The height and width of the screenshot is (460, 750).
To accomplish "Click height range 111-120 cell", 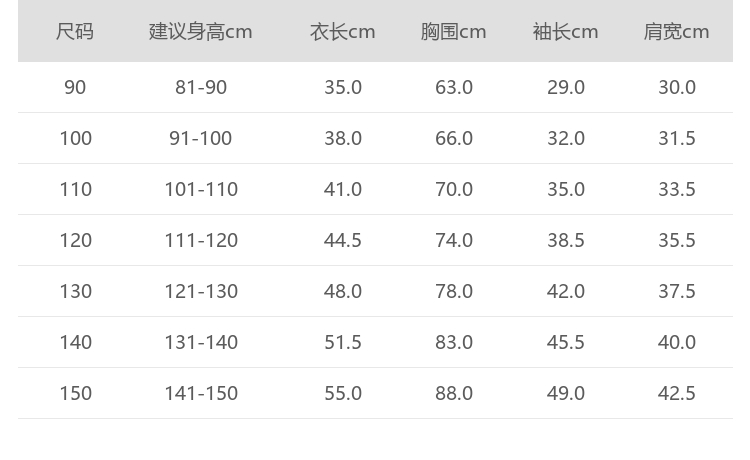I will click(201, 241).
